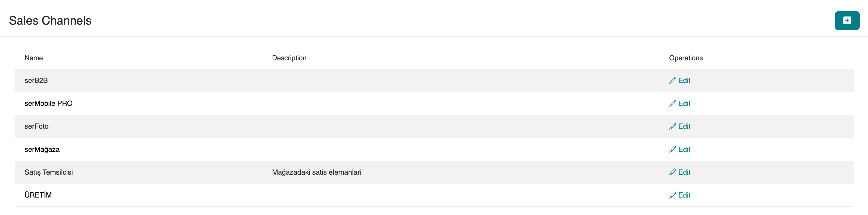Open Edit link for serFoto
The height and width of the screenshot is (215, 868).
click(684, 126)
